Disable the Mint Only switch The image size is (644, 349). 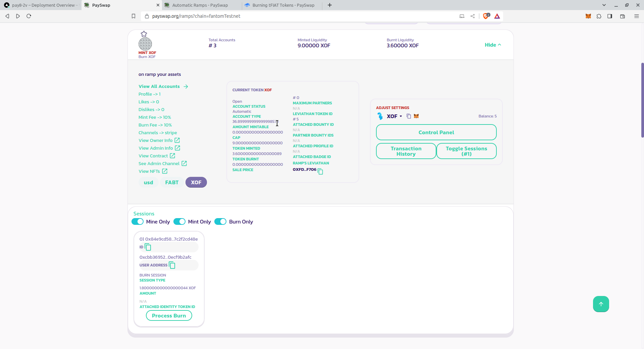179,222
